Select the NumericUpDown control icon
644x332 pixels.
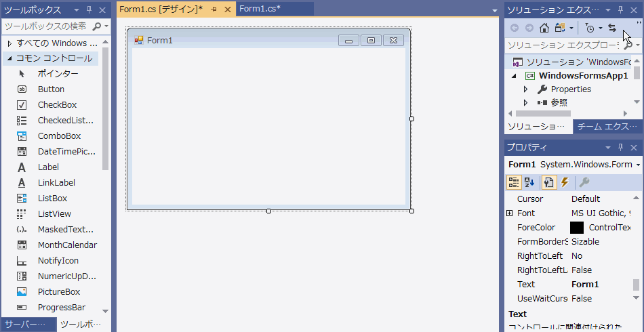(22, 276)
